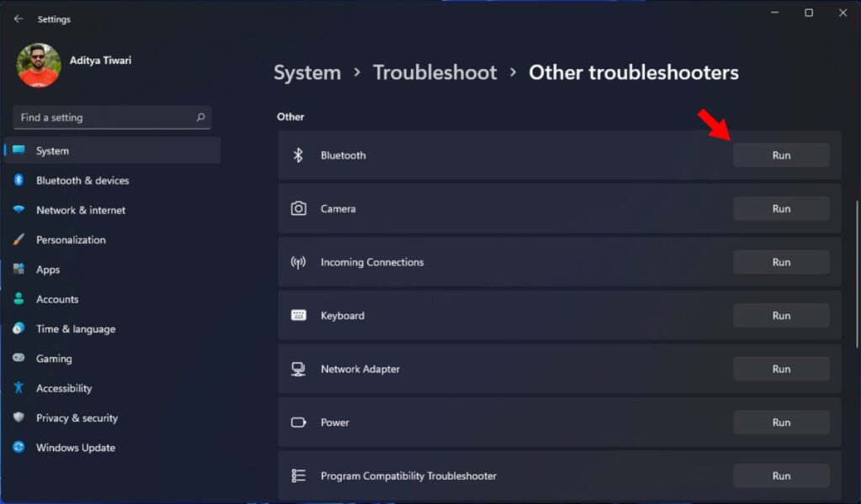Click the Power battery icon
The height and width of the screenshot is (504, 861).
click(x=298, y=423)
